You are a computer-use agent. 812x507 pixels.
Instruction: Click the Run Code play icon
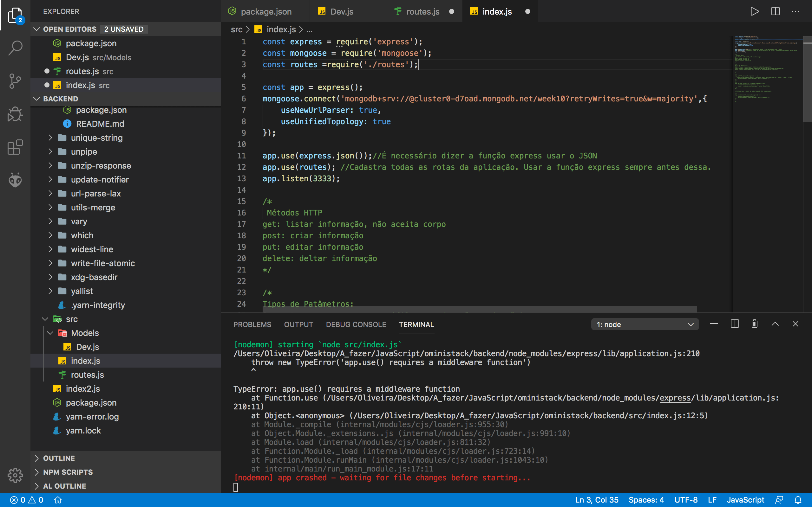point(755,11)
